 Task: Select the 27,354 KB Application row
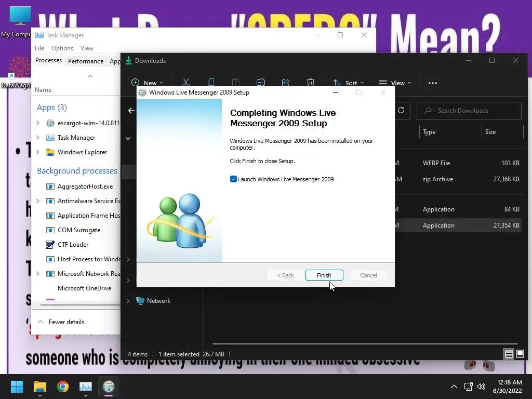(x=458, y=225)
